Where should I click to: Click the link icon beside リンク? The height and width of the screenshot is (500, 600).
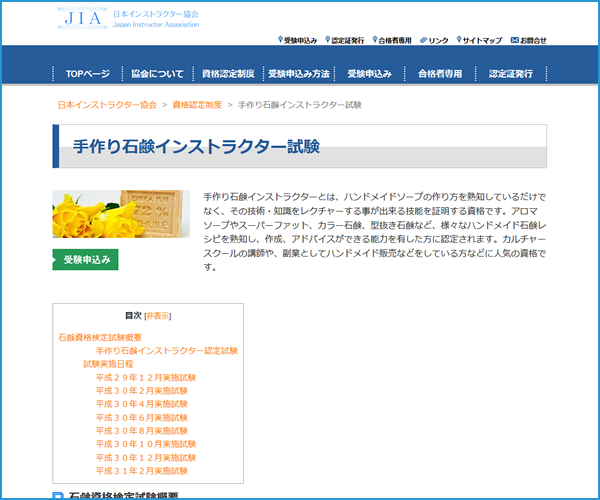coord(422,40)
